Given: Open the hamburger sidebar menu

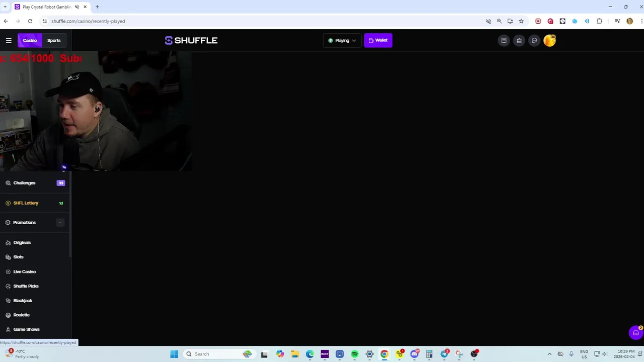Looking at the screenshot, I should 9,40.
